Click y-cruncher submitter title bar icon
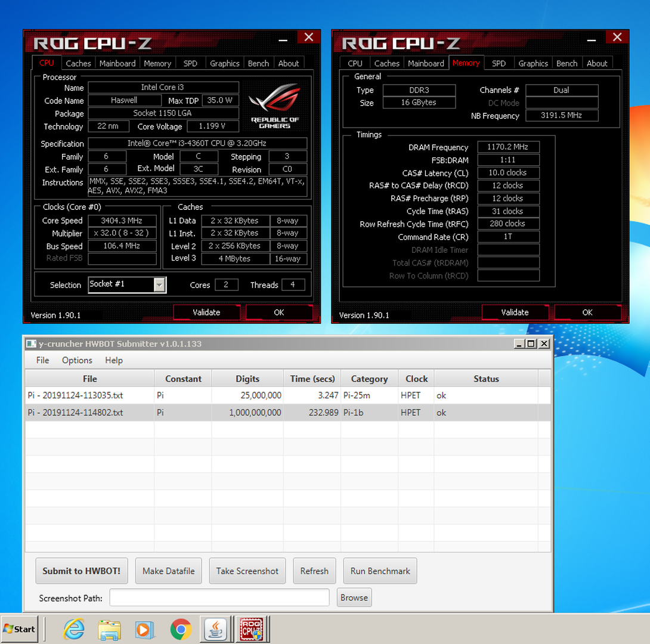650x644 pixels. tap(31, 344)
